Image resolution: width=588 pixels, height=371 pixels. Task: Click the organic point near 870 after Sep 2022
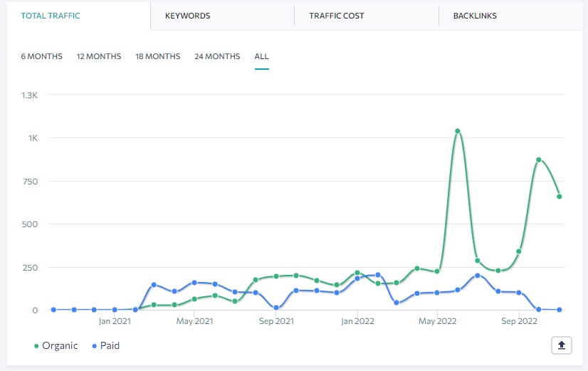538,160
